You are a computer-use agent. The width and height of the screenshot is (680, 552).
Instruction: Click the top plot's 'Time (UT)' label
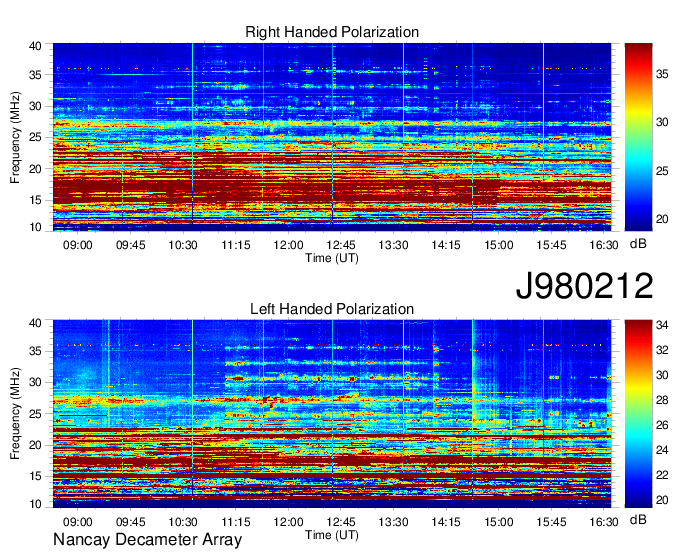pyautogui.click(x=332, y=258)
